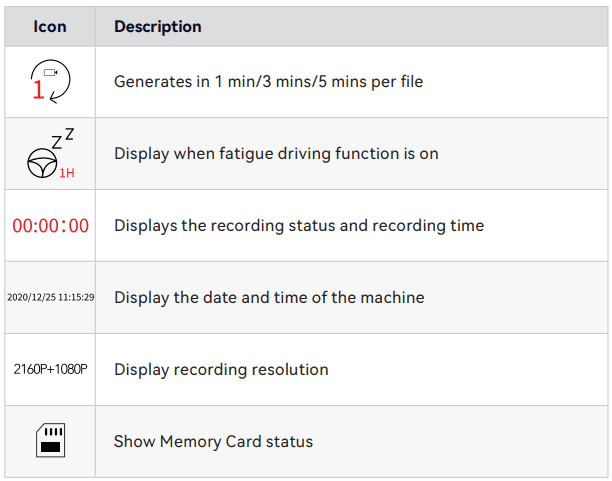The height and width of the screenshot is (481, 612).
Task: Click the 1080P part of resolution label
Action: coord(70,370)
